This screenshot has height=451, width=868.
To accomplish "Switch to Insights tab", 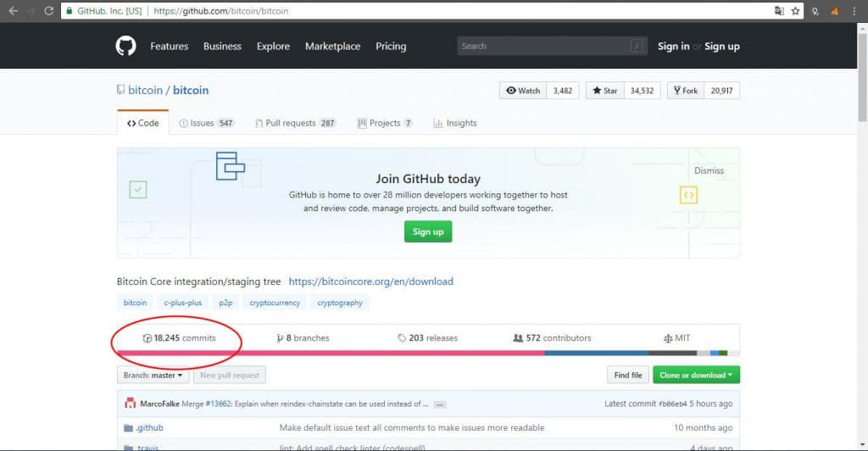I will [x=455, y=123].
